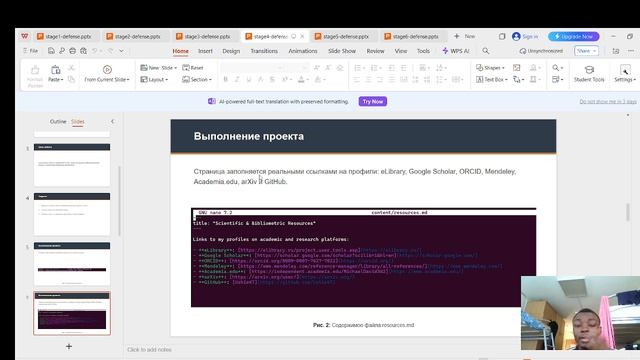
Task: Click Try Now for AI translation
Action: coord(373,102)
